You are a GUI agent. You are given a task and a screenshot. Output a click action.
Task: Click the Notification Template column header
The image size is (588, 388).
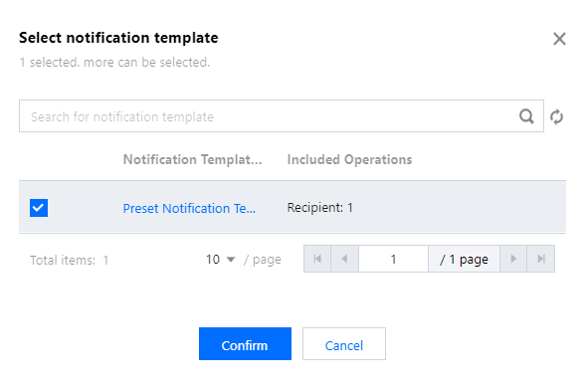point(192,159)
